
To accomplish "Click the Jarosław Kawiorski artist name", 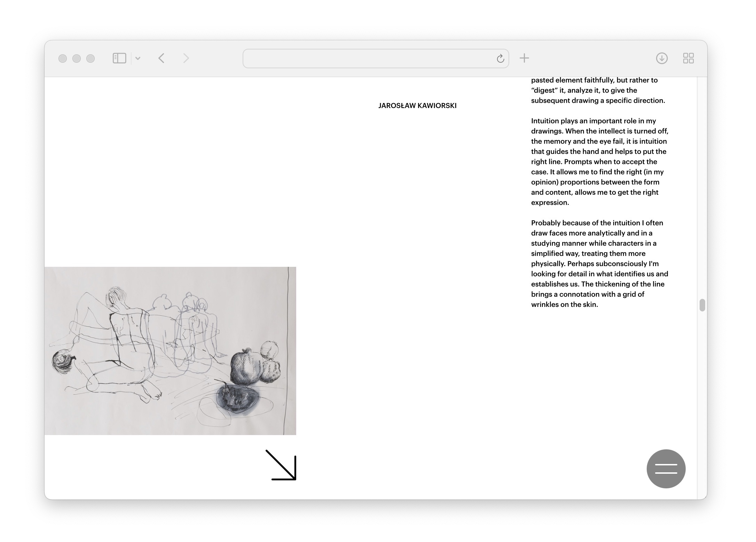I will pos(417,106).
